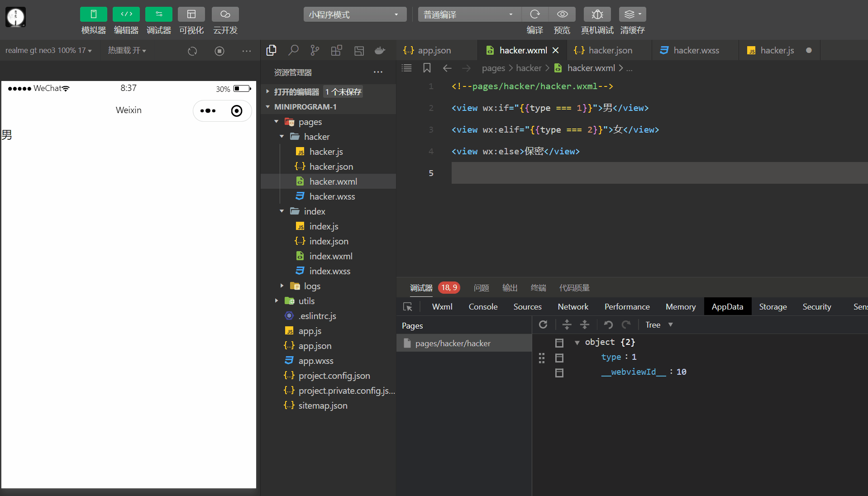The width and height of the screenshot is (868, 496).
Task: Click the pages breadcrumb segment
Action: pos(493,68)
